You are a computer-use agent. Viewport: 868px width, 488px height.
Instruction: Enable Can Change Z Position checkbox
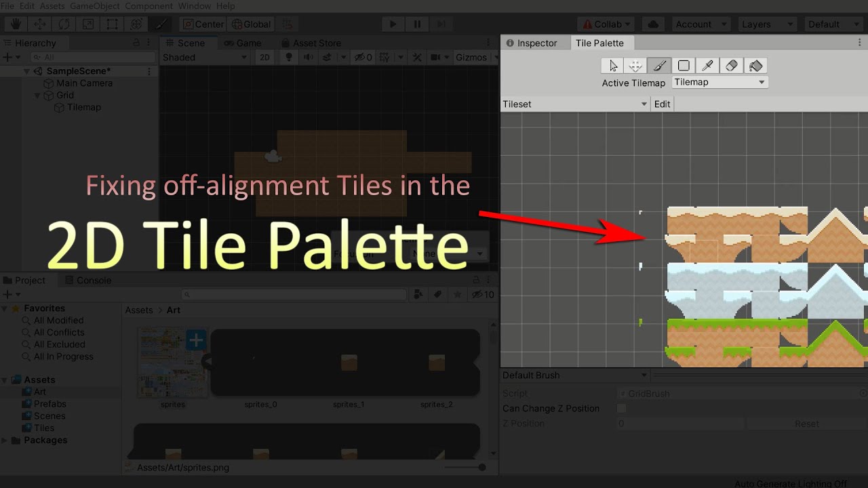[621, 409]
